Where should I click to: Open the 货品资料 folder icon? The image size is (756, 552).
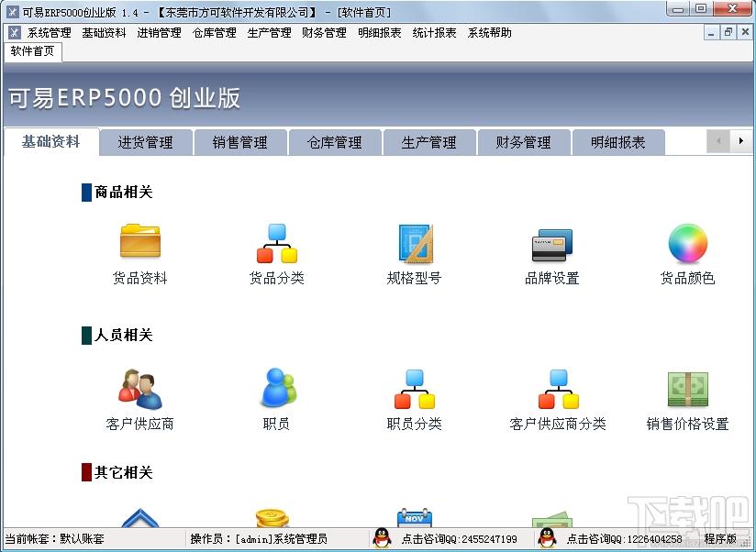pyautogui.click(x=140, y=240)
